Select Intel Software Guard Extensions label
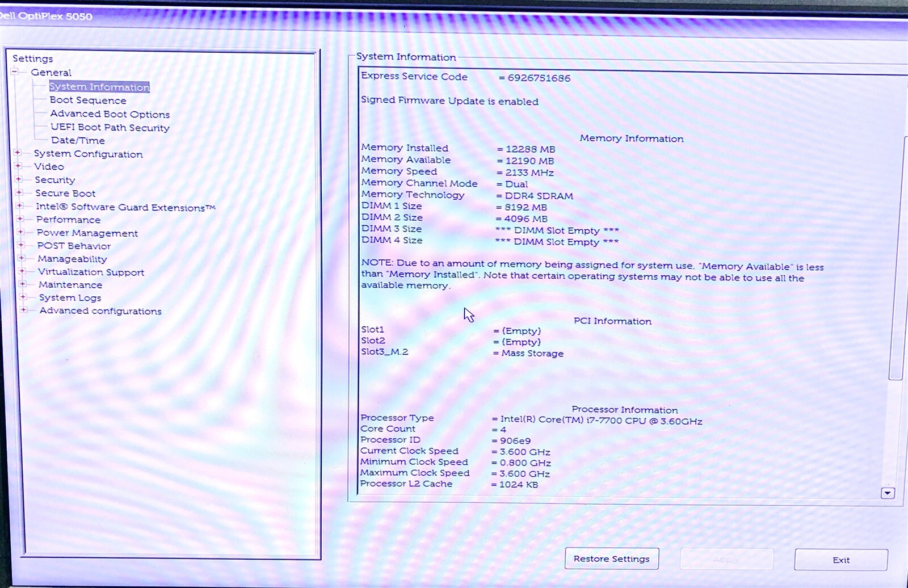This screenshot has width=908, height=588. tap(125, 207)
